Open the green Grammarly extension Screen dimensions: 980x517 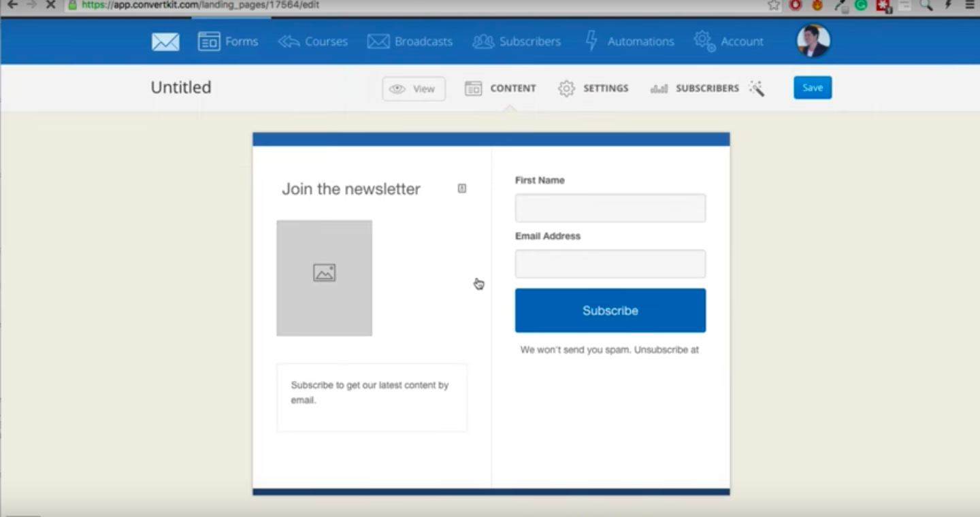click(861, 5)
